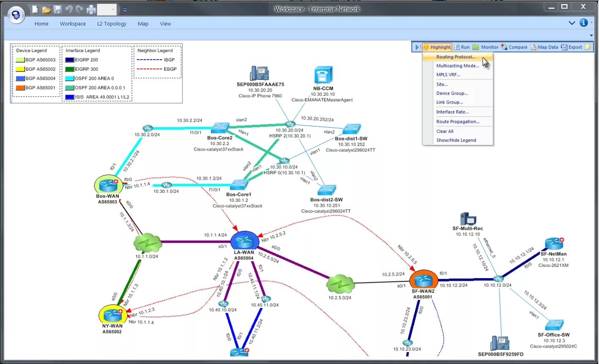Select the LA-WAN router icon

tap(245, 240)
